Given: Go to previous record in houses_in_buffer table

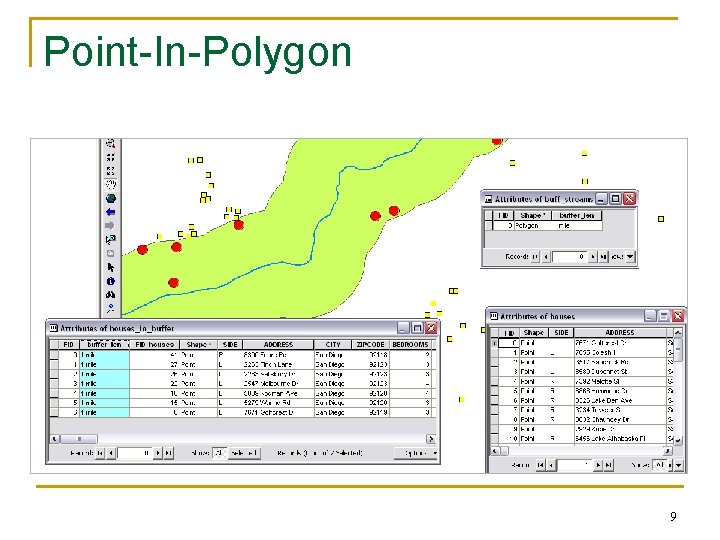Looking at the screenshot, I should point(111,453).
